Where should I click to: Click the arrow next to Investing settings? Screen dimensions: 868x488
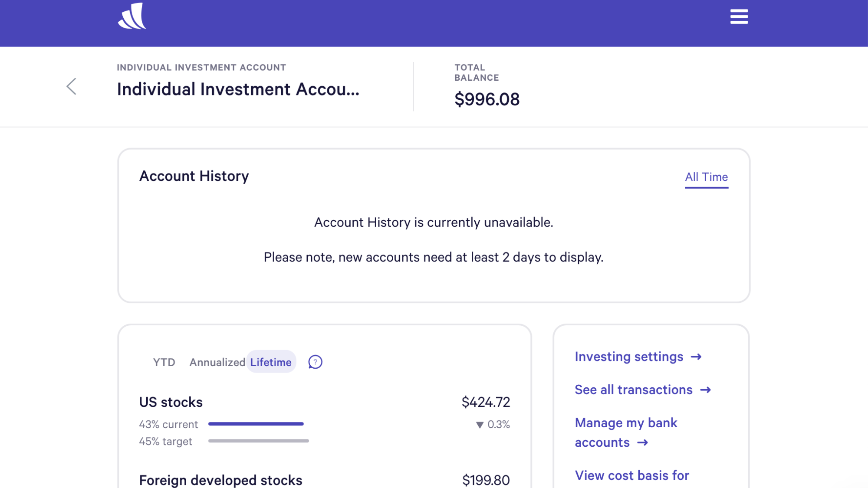coord(696,357)
